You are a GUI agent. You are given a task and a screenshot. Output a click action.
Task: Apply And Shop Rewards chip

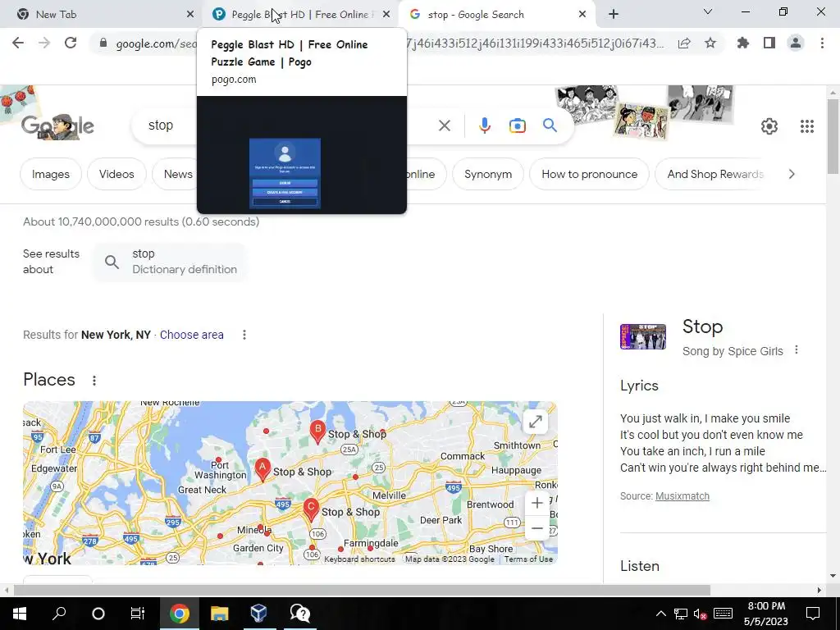(714, 174)
